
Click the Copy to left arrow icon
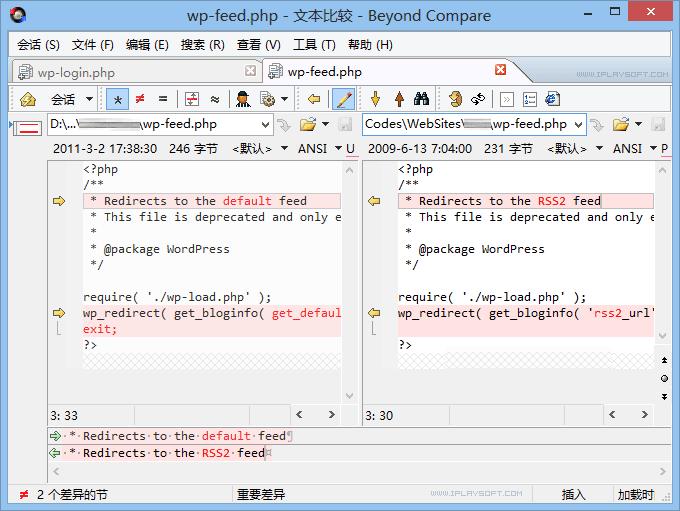pyautogui.click(x=314, y=99)
